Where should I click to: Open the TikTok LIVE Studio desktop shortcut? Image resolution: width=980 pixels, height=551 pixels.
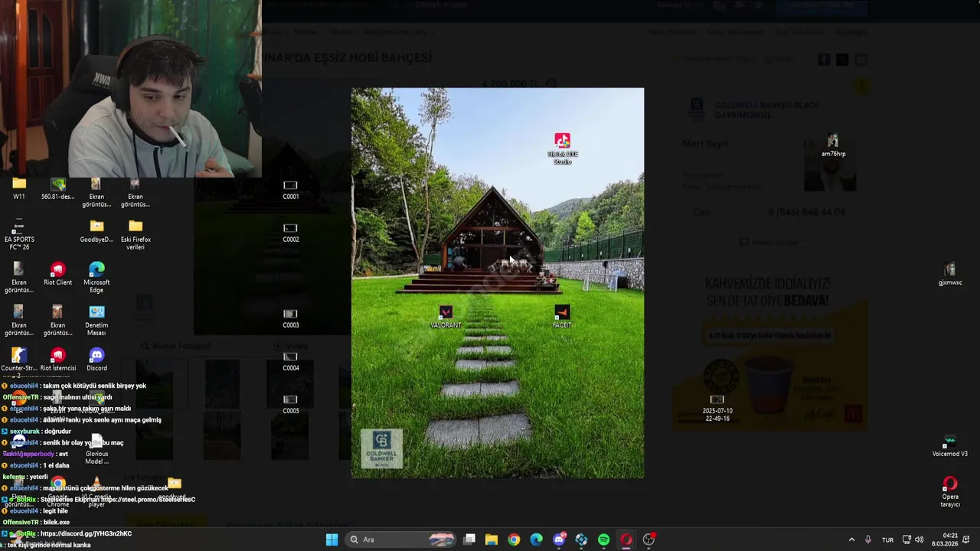click(562, 148)
